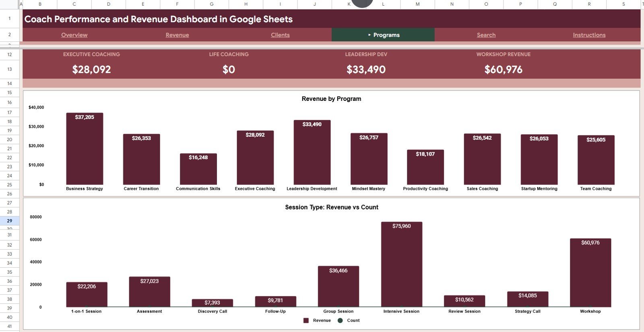Select highlighted row 29 header
Viewport: 644px width, 332px height.
pyautogui.click(x=10, y=221)
